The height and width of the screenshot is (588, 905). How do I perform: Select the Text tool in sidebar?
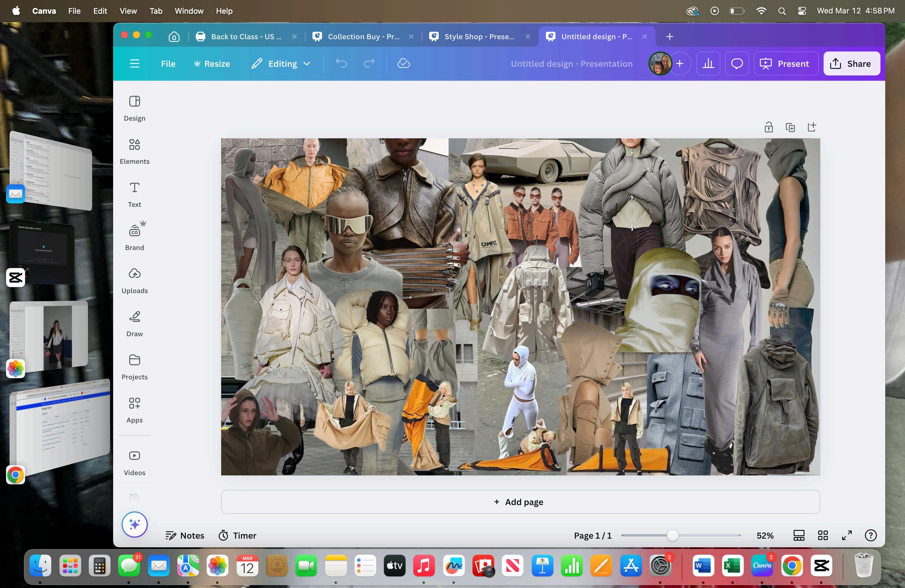pos(134,194)
